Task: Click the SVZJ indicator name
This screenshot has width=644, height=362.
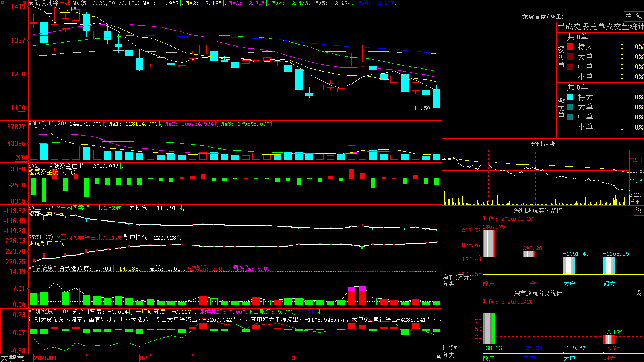Action: click(35, 166)
